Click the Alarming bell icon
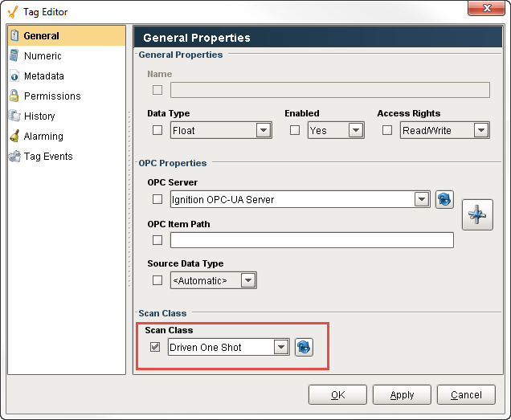 click(x=14, y=137)
